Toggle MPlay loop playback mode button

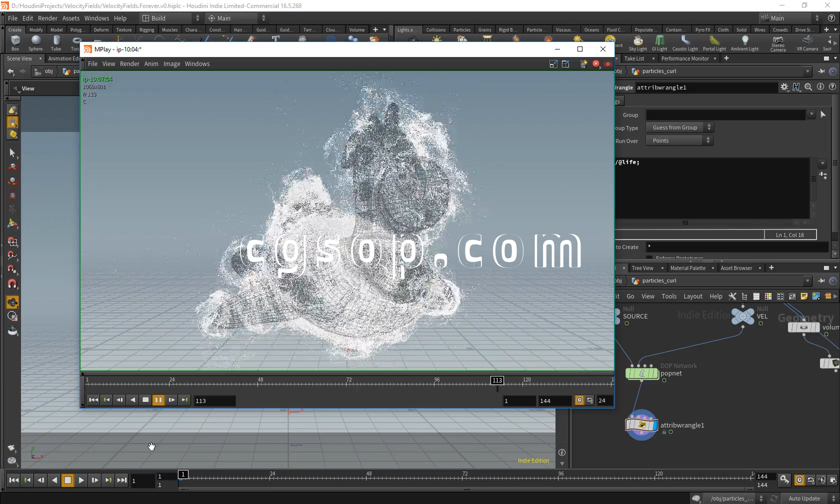click(590, 400)
